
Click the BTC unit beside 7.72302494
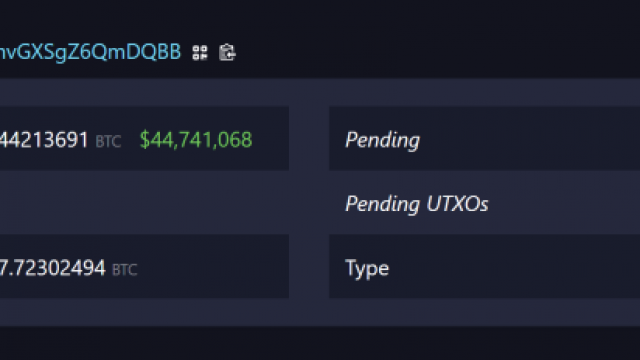[x=124, y=270]
